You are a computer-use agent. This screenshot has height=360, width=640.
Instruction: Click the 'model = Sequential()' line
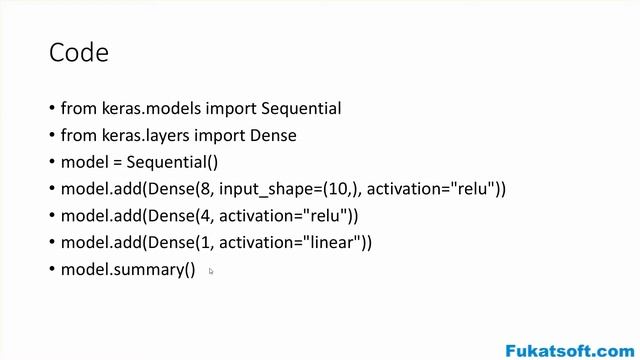click(x=139, y=162)
